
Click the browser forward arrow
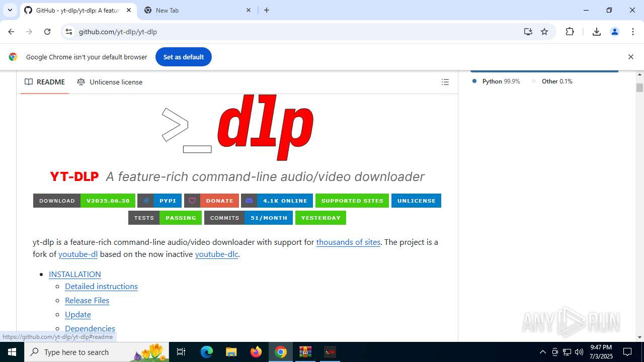point(29,32)
